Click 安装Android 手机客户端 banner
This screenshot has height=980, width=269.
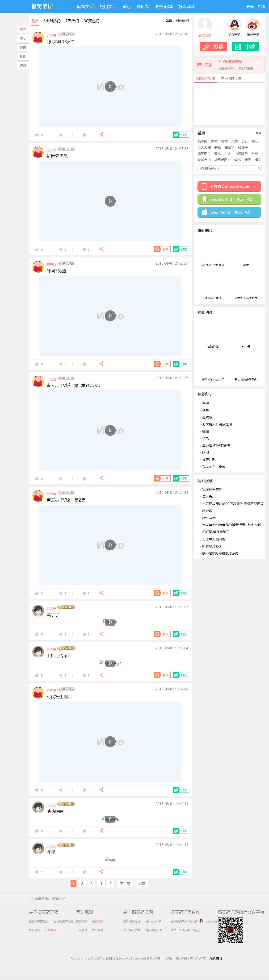click(229, 199)
